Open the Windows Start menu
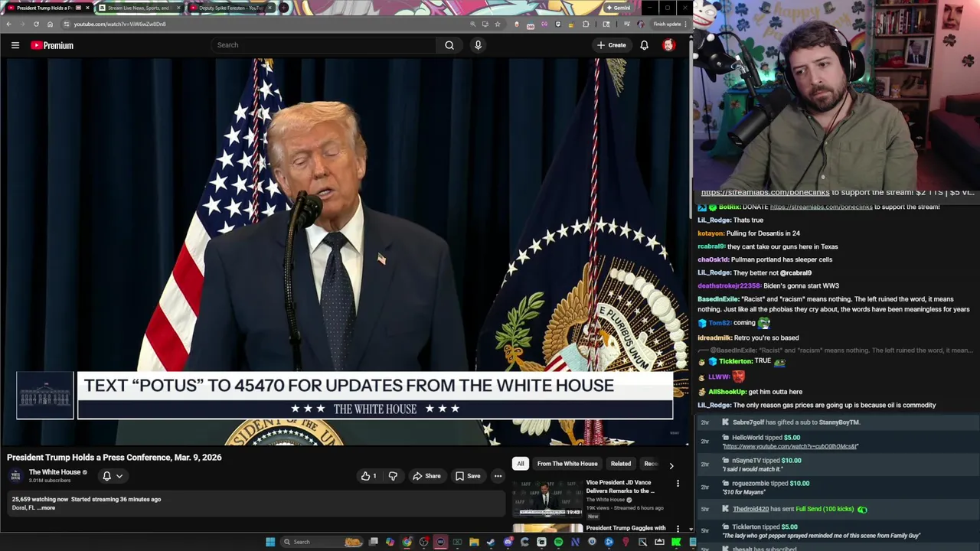 270,542
